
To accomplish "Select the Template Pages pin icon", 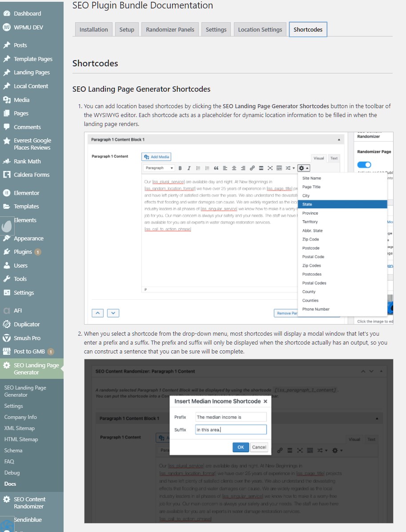I will click(7, 59).
